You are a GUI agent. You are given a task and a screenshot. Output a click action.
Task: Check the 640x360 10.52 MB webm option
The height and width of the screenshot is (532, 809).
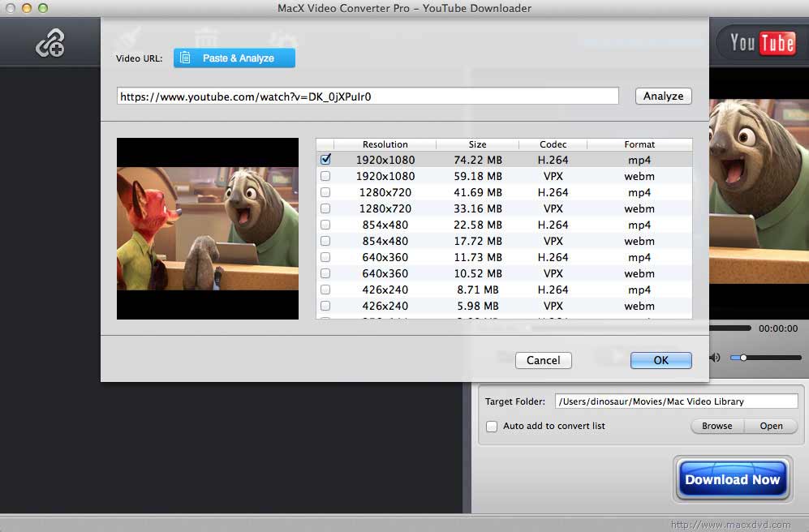tap(325, 273)
